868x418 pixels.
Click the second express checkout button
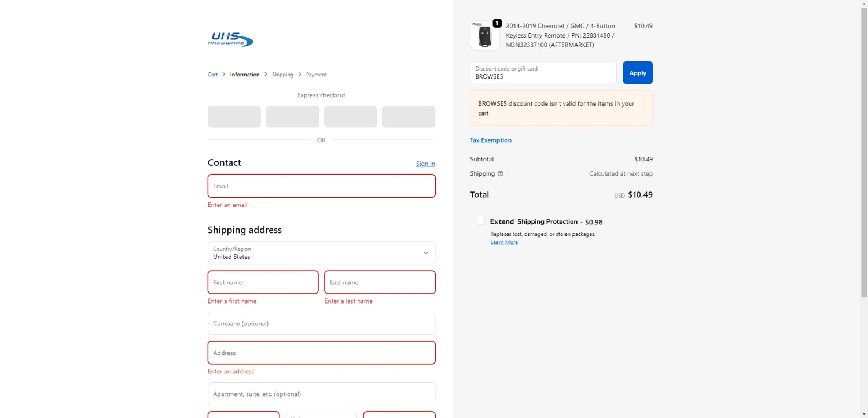292,116
